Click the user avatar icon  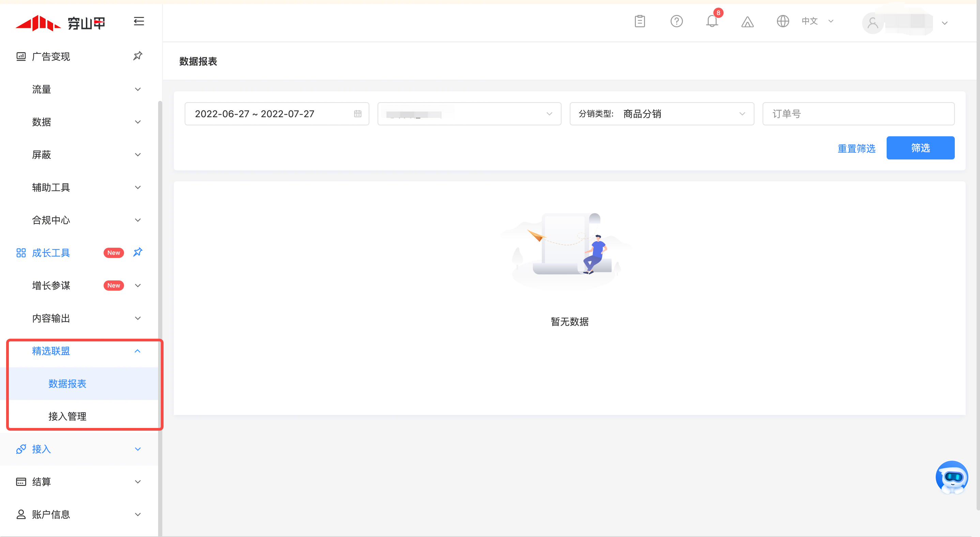872,23
